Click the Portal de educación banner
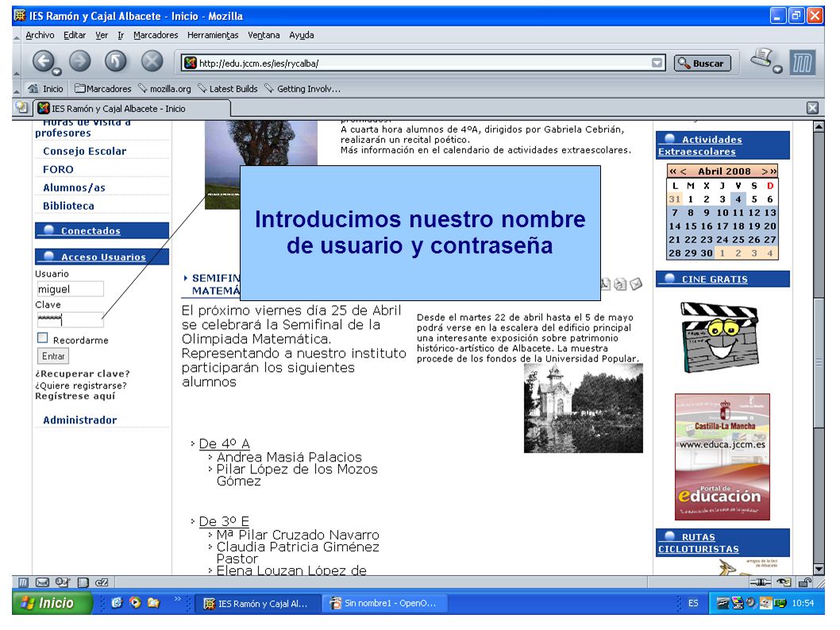The width and height of the screenshot is (840, 630). coord(722,457)
